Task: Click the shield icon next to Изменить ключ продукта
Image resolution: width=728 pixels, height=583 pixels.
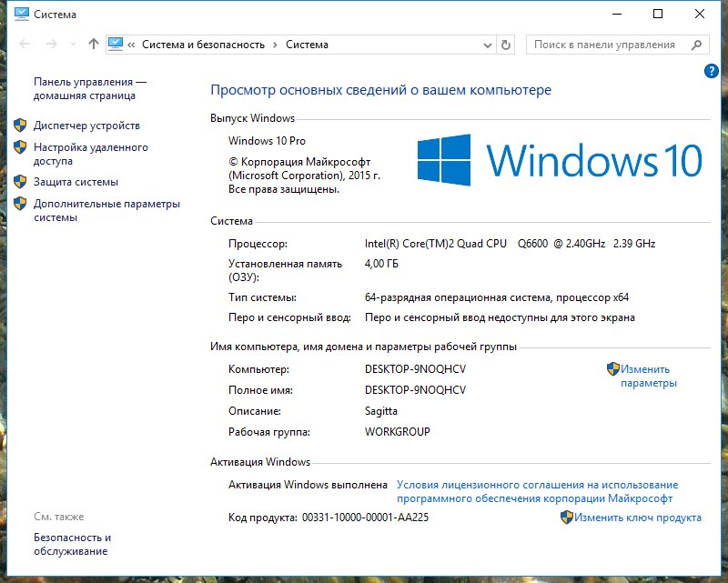Action: pos(566,518)
